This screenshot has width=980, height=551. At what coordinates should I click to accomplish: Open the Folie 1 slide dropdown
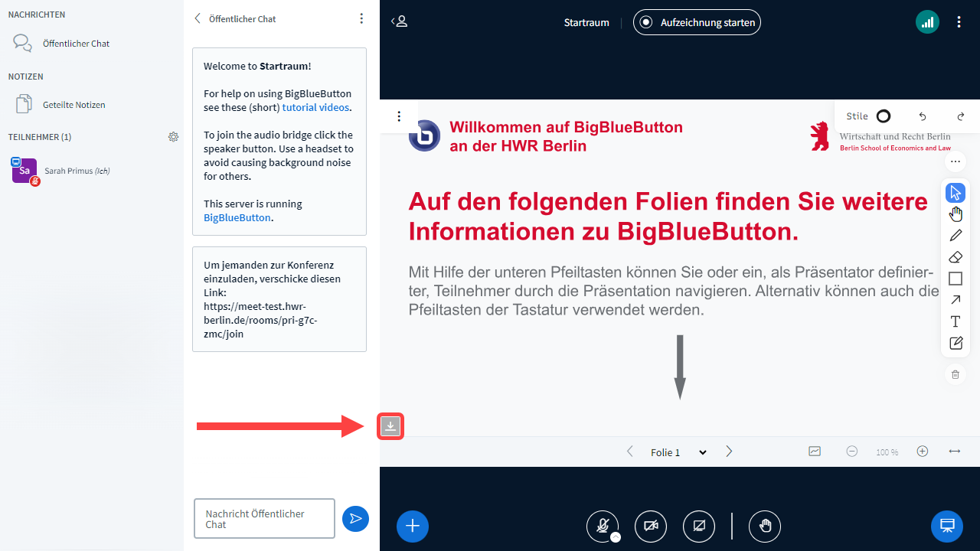point(678,452)
